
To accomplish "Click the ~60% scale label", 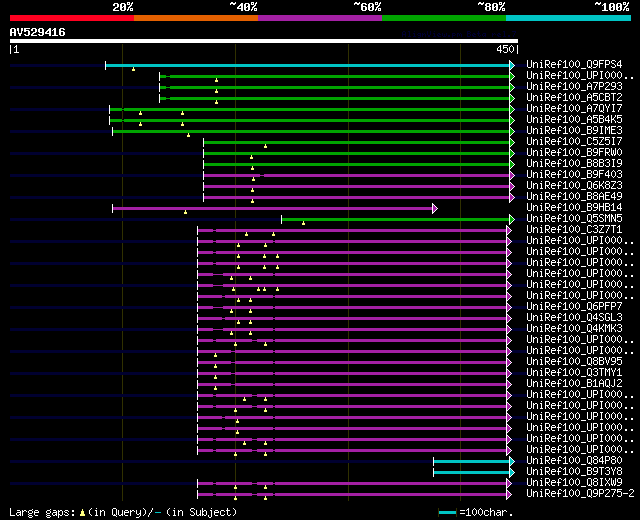I will pos(367,7).
